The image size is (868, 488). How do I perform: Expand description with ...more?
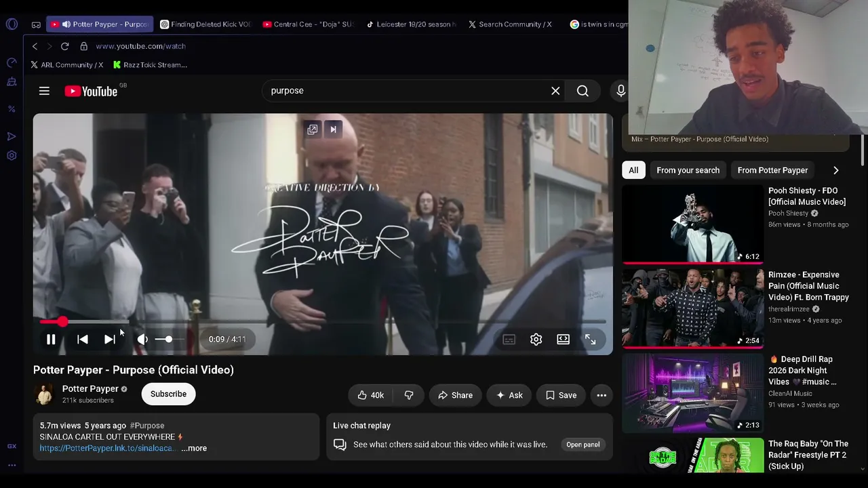click(x=194, y=448)
